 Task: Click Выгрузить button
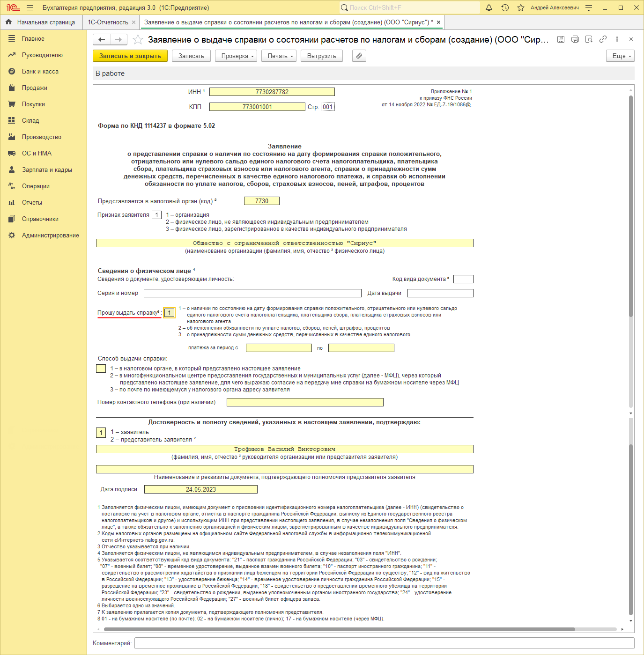[x=322, y=56]
